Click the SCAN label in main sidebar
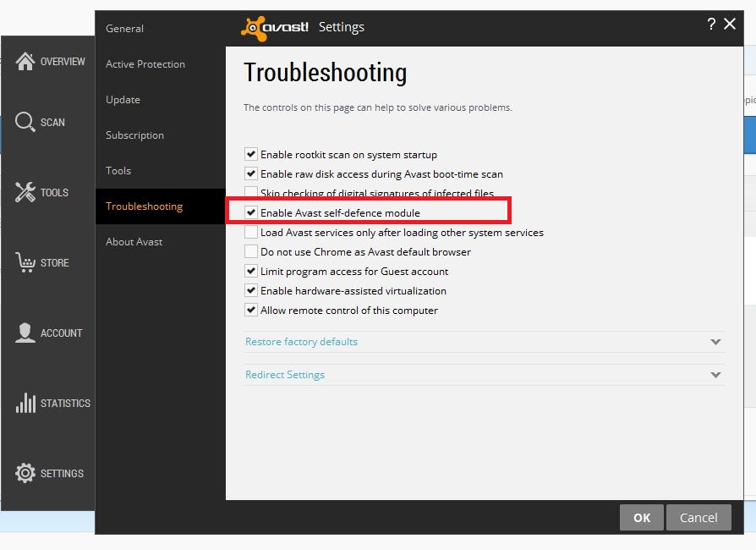This screenshot has height=550, width=756. pyautogui.click(x=52, y=123)
